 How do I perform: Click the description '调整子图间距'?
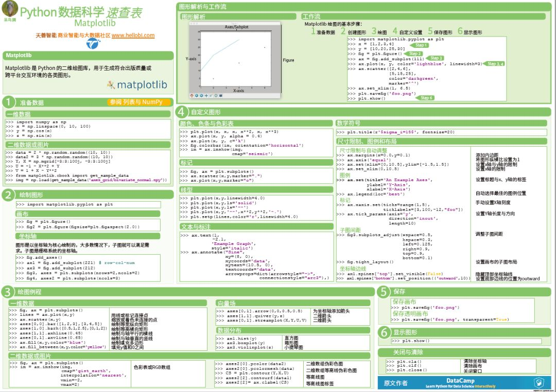point(489,234)
